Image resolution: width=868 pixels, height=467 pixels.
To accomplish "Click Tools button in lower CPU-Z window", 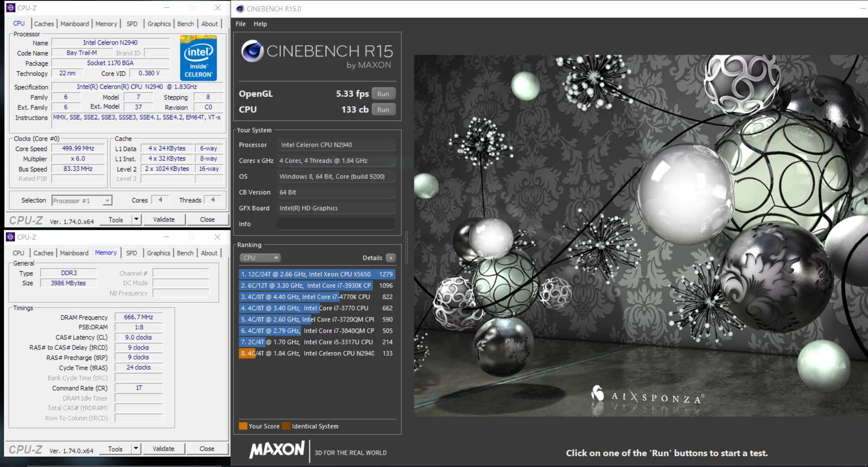I will pos(115,448).
